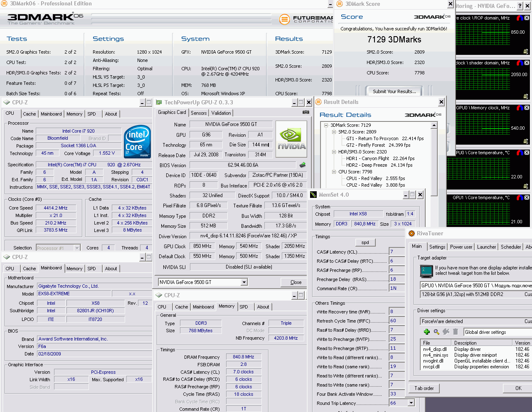This screenshot has width=532, height=412.
Task: Click RivaTuner trash can icon
Action: [x=456, y=332]
